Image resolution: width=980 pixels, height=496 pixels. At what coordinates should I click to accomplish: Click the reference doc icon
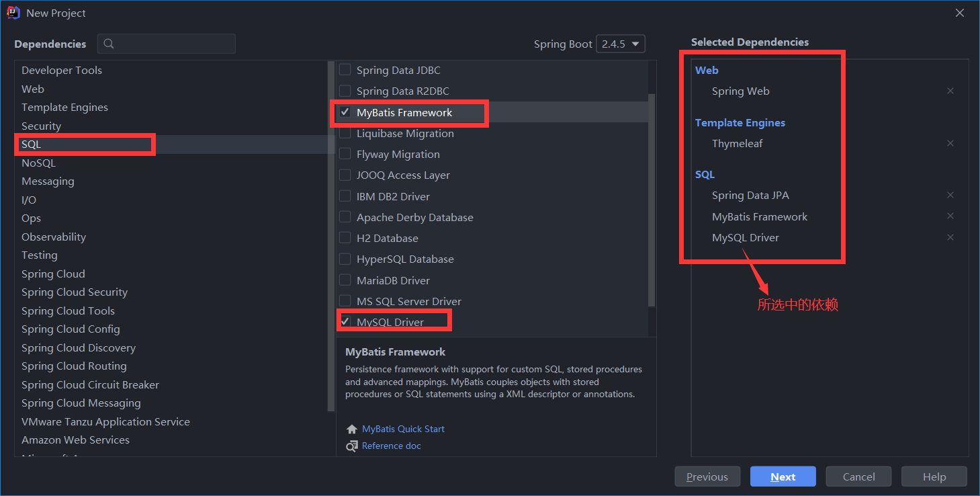tap(352, 446)
